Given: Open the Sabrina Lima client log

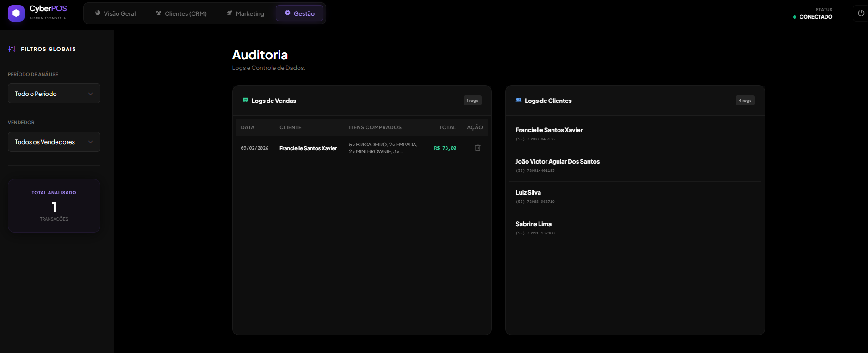Looking at the screenshot, I should coord(533,224).
